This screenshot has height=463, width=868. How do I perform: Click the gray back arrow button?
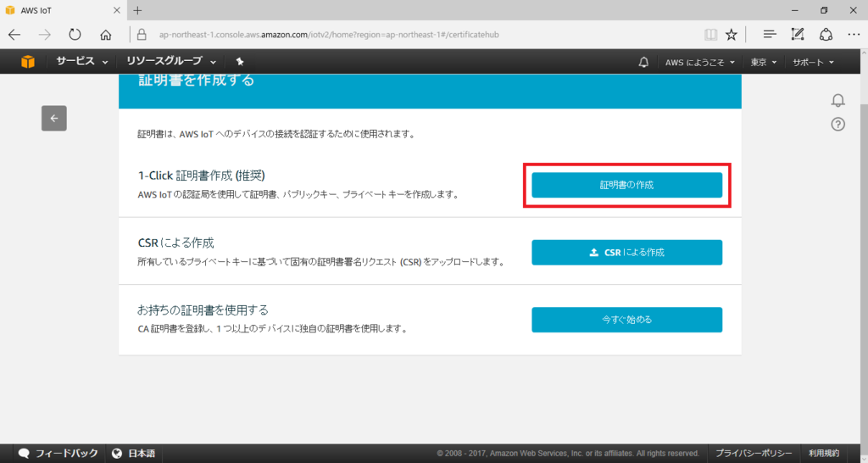tap(53, 118)
